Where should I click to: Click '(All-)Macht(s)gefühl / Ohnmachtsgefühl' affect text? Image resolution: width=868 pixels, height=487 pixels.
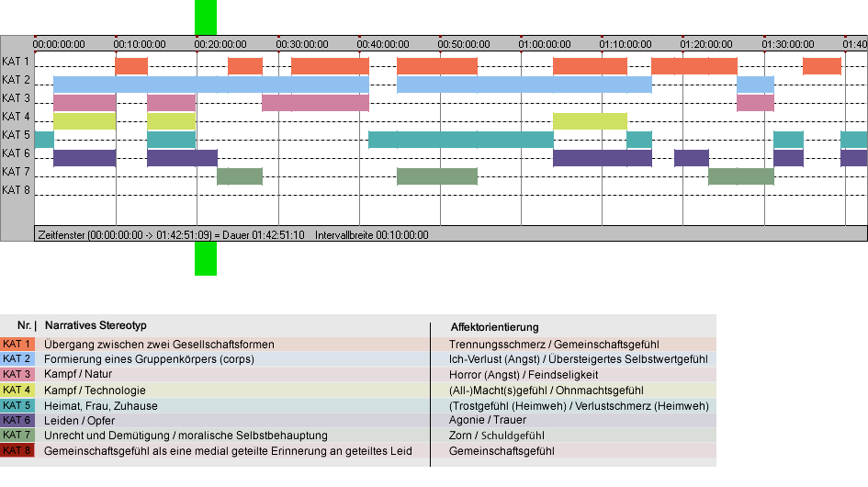[547, 390]
